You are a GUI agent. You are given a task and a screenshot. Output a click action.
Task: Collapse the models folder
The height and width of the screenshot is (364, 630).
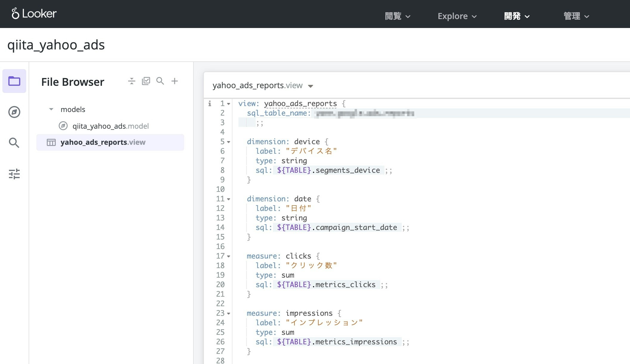point(51,109)
